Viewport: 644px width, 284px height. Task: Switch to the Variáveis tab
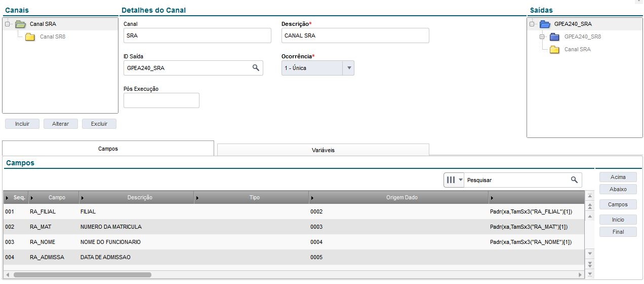click(323, 150)
